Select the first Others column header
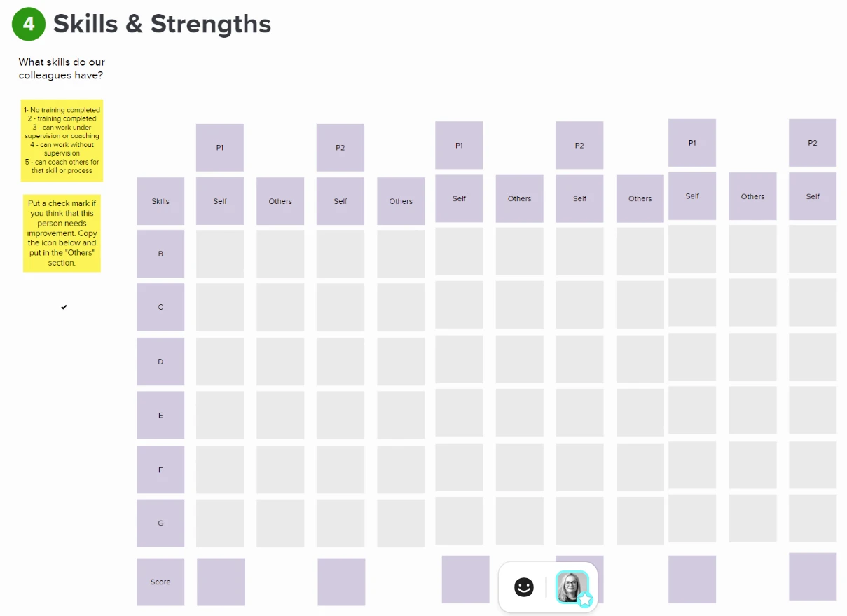 click(280, 201)
